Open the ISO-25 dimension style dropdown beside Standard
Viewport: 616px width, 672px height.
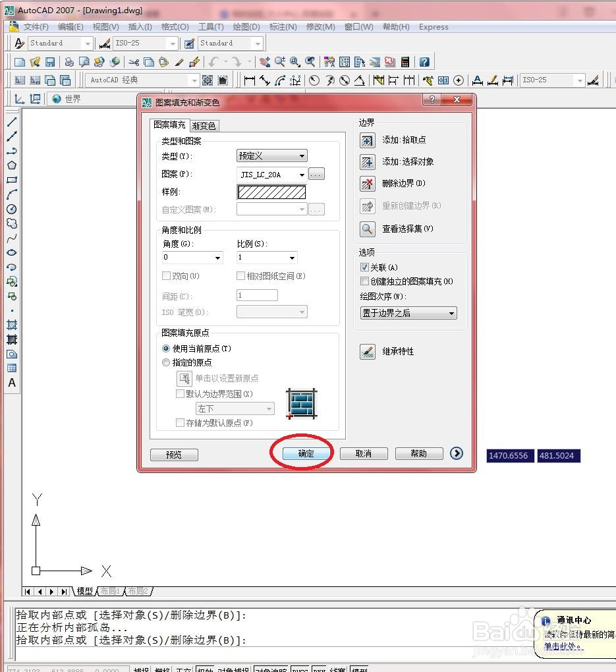[144, 43]
